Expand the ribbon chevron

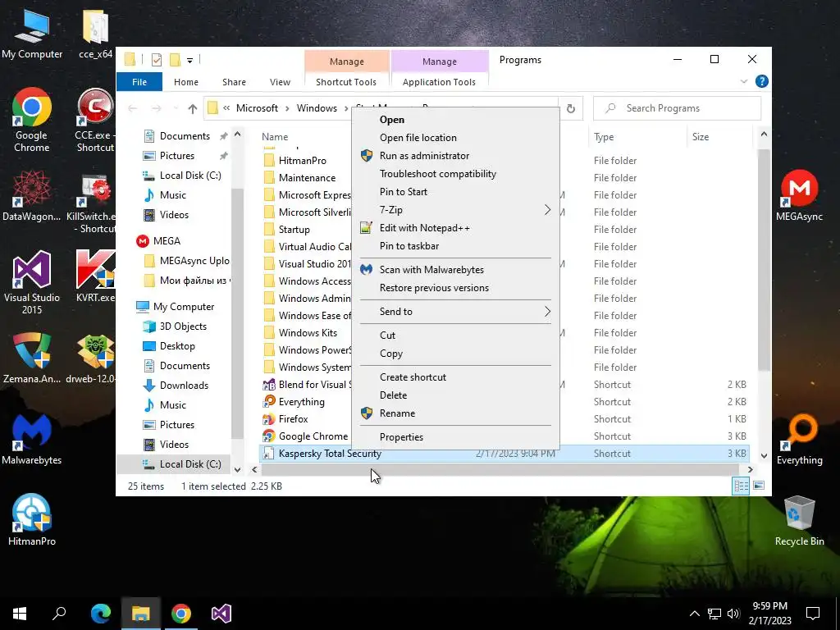pos(743,81)
